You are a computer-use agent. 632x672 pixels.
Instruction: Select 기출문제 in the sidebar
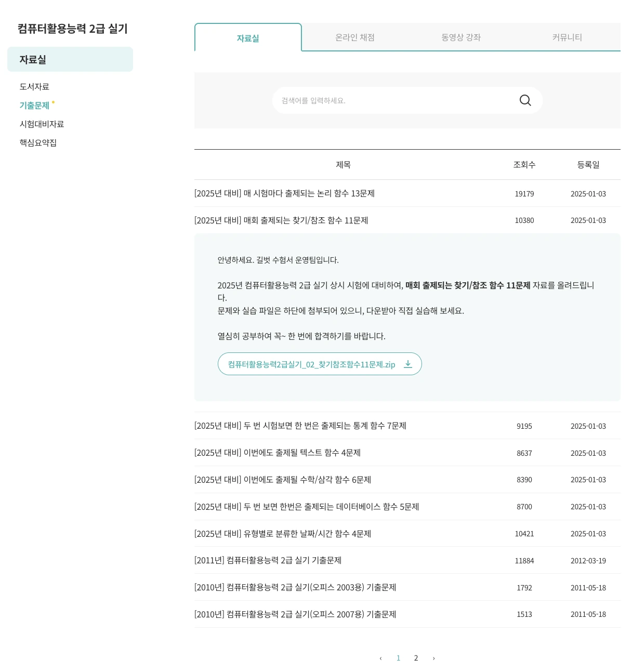pos(34,106)
